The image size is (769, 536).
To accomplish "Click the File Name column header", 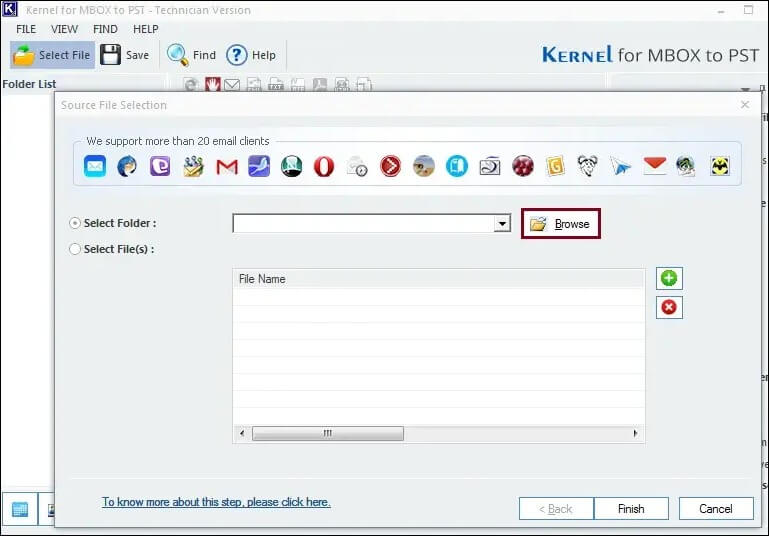I will pyautogui.click(x=438, y=279).
